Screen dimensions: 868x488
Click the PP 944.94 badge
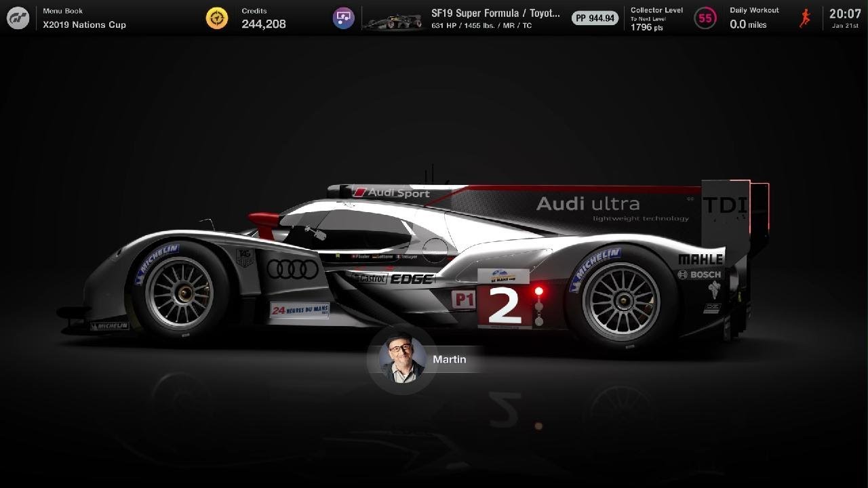pos(595,18)
